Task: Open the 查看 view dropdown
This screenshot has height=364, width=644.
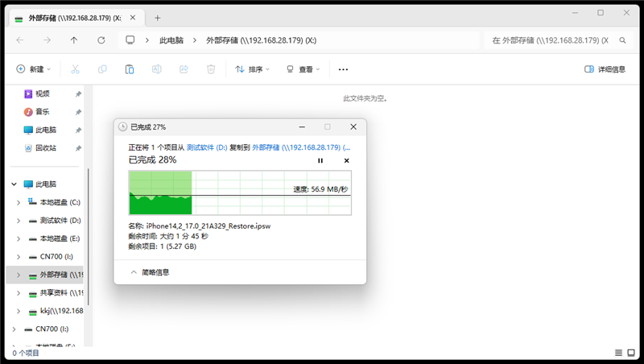Action: (x=303, y=69)
